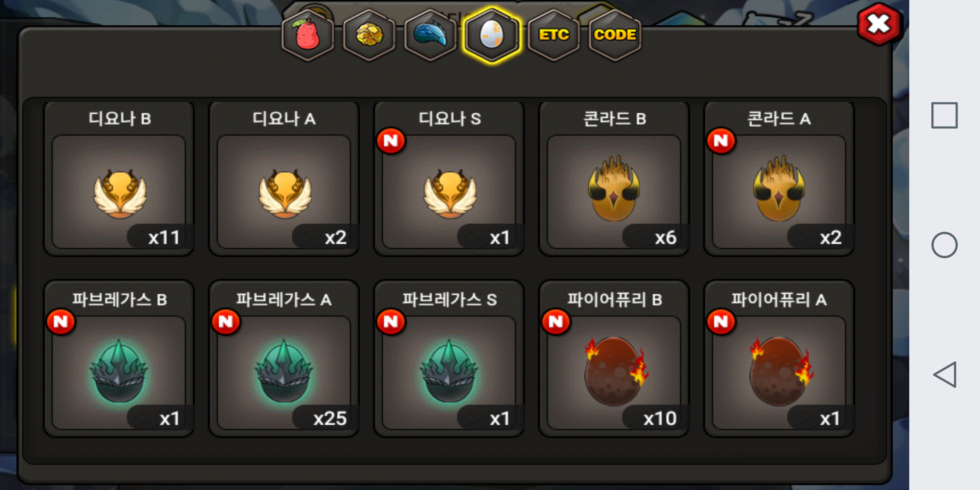
Task: Select the 디요나 B egg
Action: (119, 179)
